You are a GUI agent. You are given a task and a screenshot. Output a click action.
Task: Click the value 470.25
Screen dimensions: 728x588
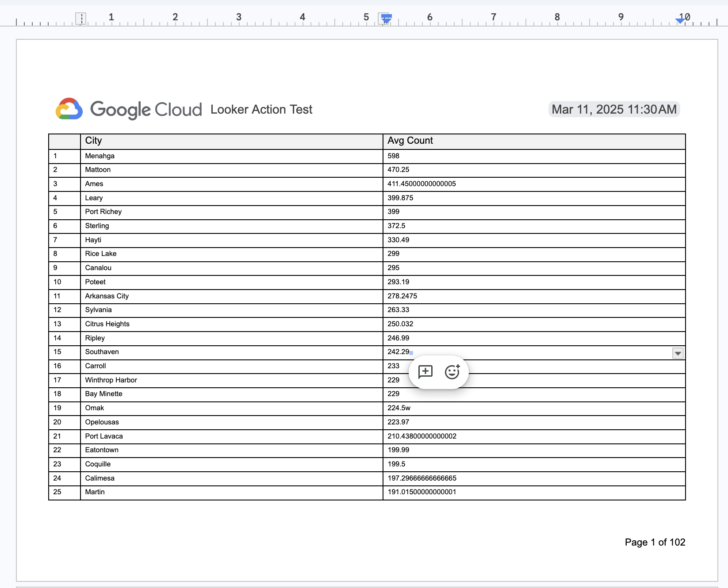pos(398,170)
